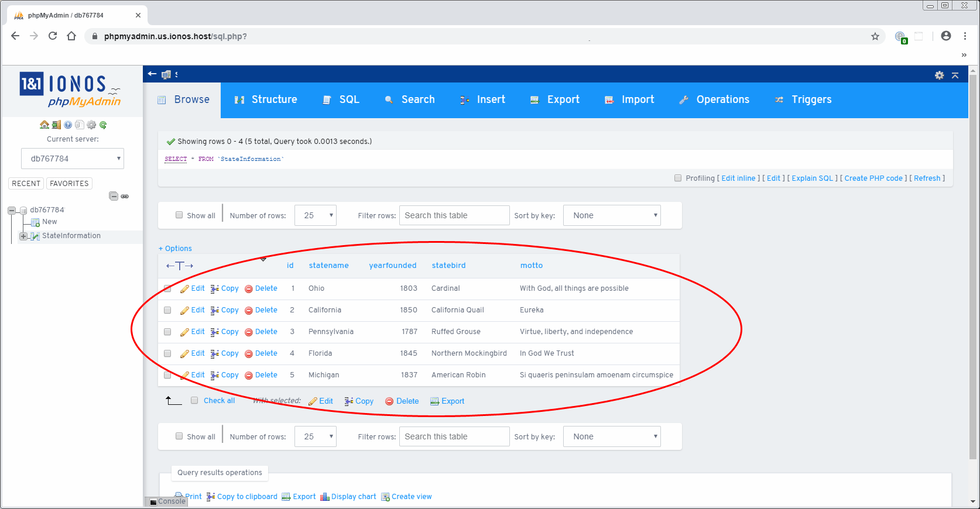
Task: Click the log out door icon
Action: click(x=56, y=125)
